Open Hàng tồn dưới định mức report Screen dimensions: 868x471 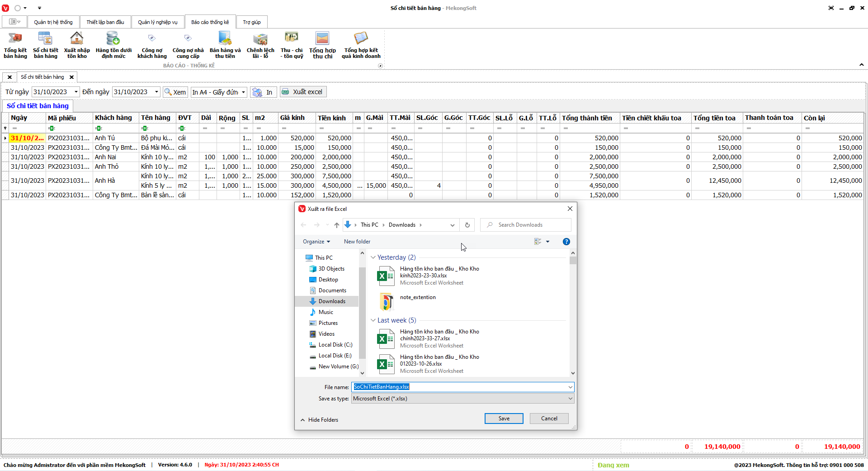(113, 45)
